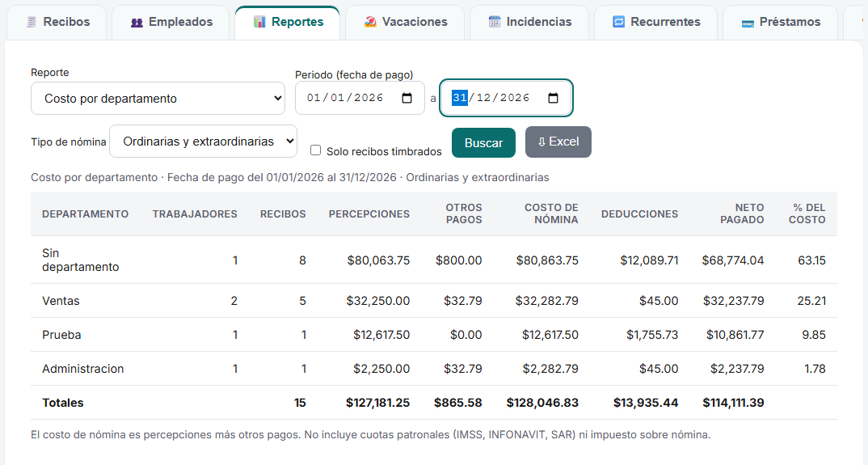Viewport: 868px width, 465px height.
Task: Click Prueba neto pagado $10,861.77
Action: coord(735,335)
